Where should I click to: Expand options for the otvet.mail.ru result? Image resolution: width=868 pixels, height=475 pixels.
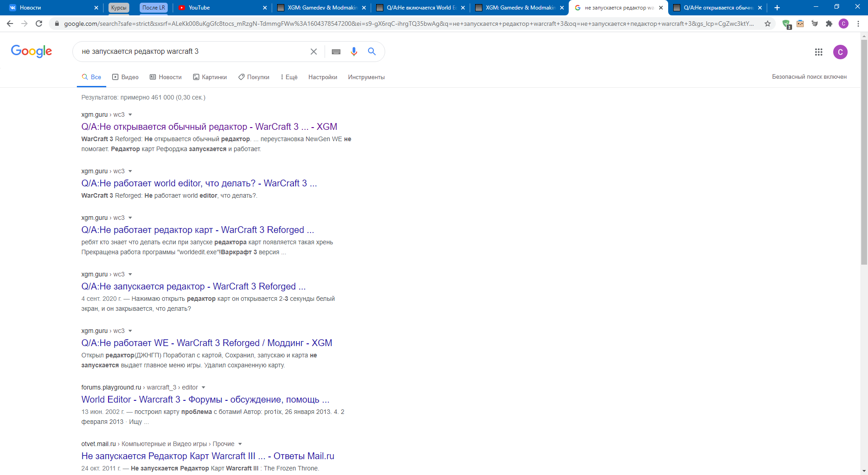240,444
